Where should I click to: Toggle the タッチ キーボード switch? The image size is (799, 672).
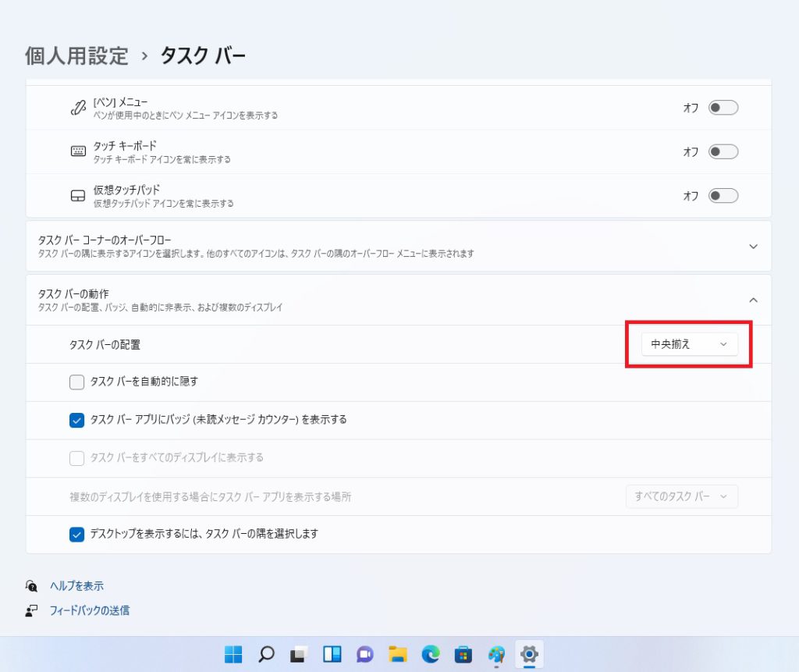coord(723,151)
